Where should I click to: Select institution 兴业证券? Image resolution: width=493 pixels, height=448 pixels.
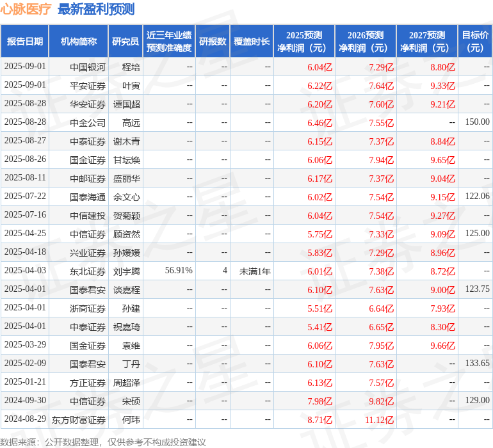(x=88, y=252)
